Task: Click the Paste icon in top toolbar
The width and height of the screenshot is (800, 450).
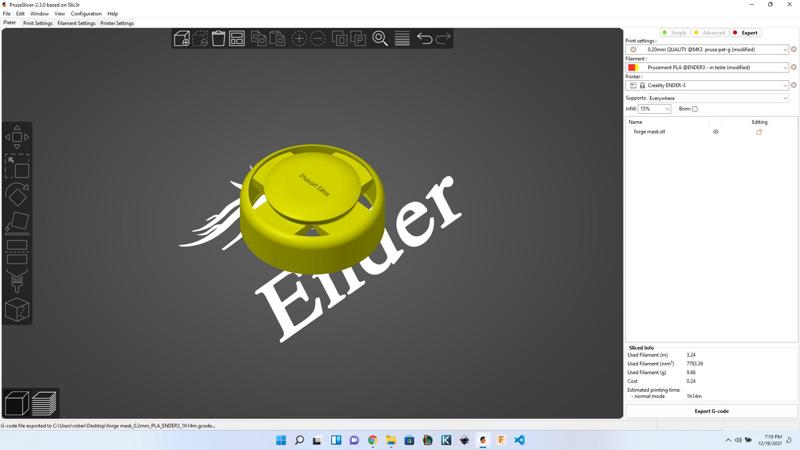Action: [x=277, y=38]
